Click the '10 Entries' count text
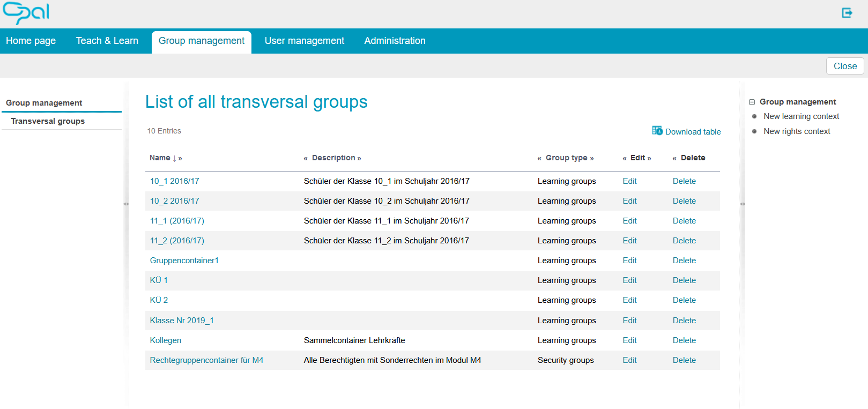The image size is (868, 409). pos(164,131)
